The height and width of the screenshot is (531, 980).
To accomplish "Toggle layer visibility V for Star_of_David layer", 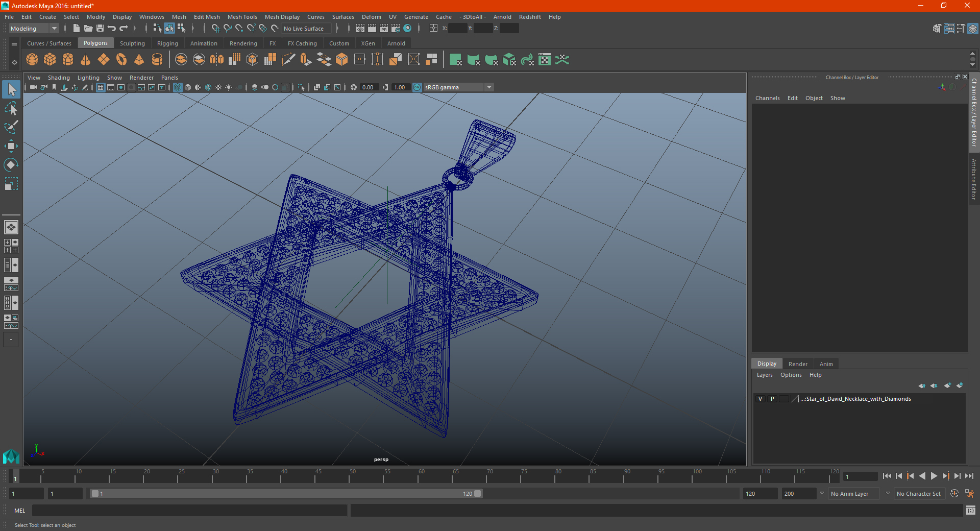I will click(x=760, y=399).
